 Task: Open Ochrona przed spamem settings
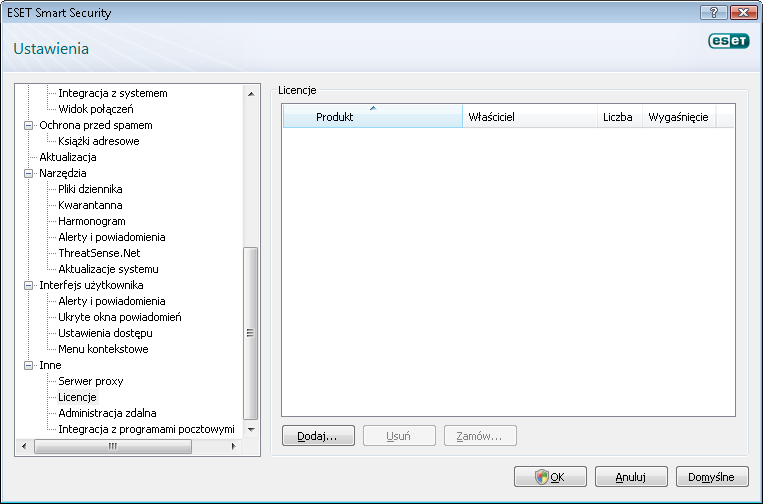click(x=96, y=125)
